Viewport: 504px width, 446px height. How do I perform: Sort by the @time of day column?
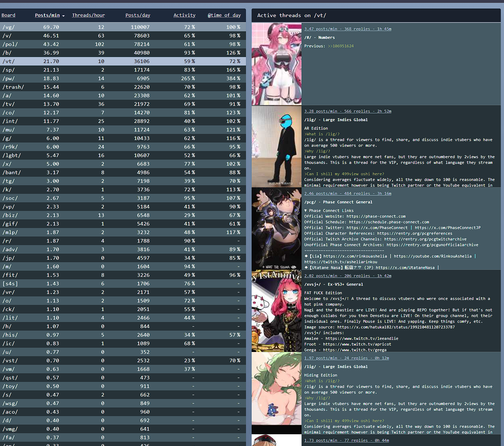tap(224, 15)
